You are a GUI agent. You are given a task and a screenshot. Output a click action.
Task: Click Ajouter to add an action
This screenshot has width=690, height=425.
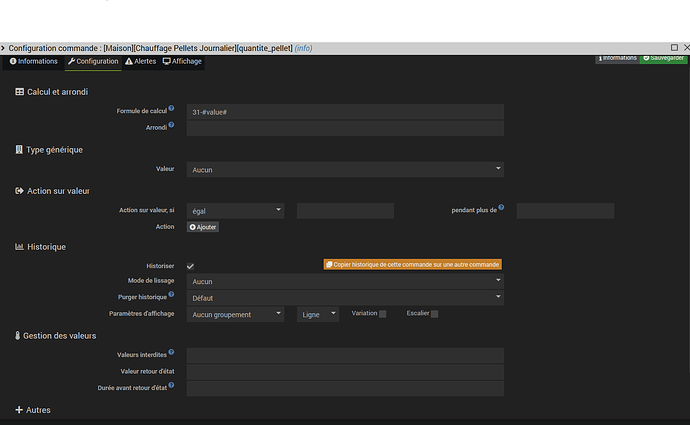[203, 227]
